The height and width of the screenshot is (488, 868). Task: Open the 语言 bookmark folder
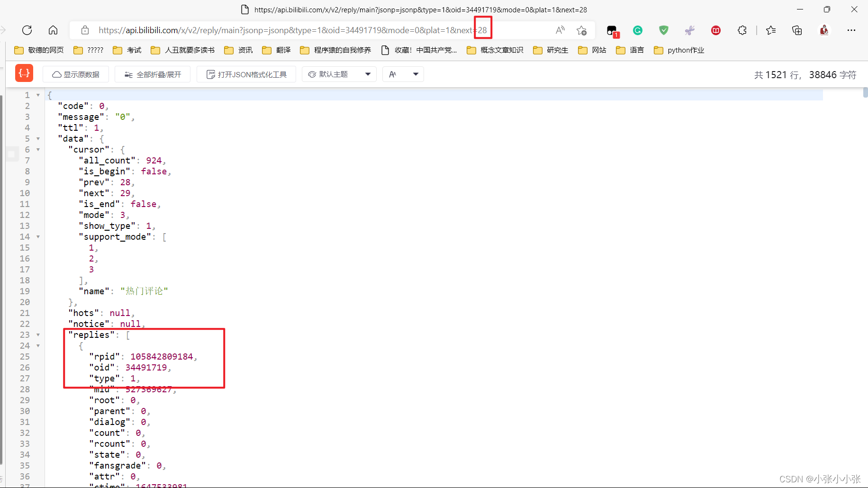pos(630,50)
